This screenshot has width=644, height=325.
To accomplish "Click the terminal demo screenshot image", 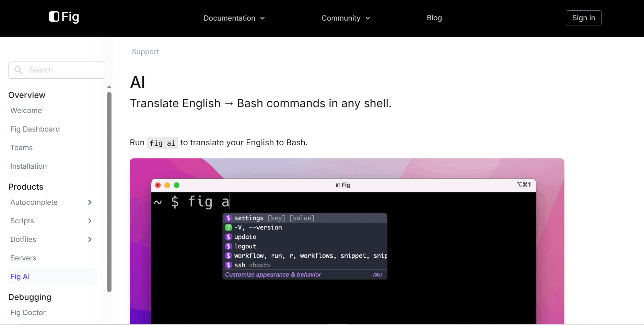I will click(x=347, y=241).
